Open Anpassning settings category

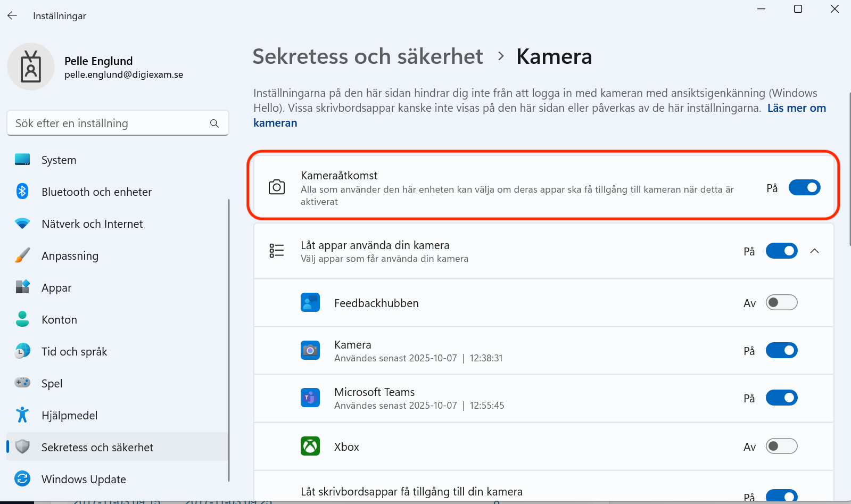tap(118, 255)
